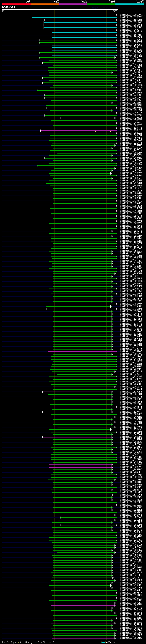
Task: Open hit UniRef100_Q1ZQG4
Action: pos(131,183)
